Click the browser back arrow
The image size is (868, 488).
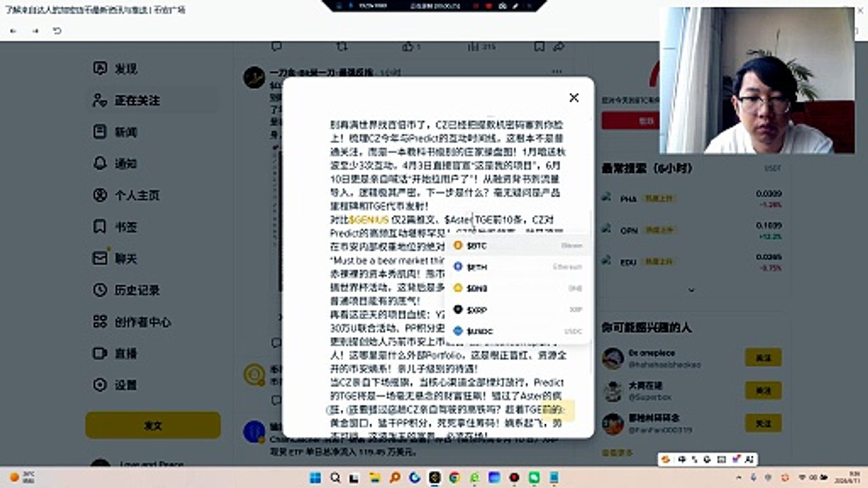(x=14, y=31)
